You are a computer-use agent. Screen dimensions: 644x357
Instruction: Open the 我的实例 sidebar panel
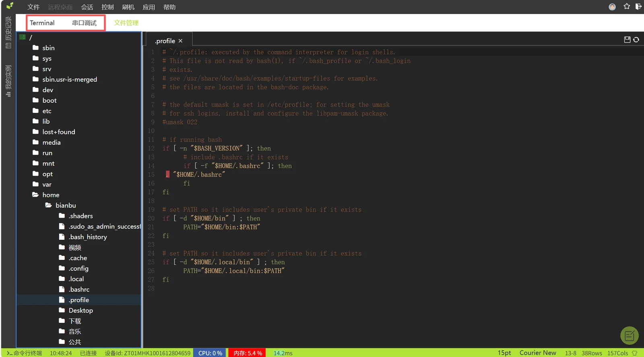[x=8, y=81]
